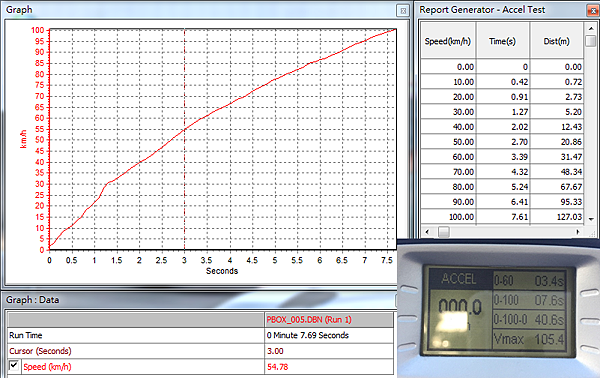Click the report table horizontal scroll thumb
Viewport: 600px width, 378px height.
(x=443, y=232)
